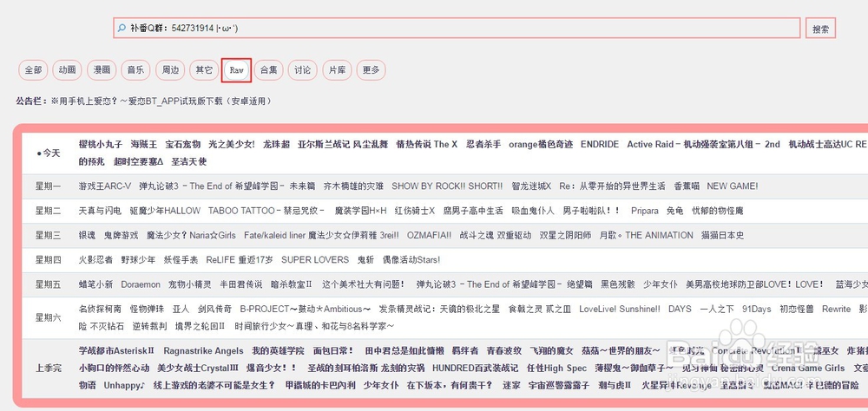868x411 pixels.
Task: Open 91Days link on Saturday row
Action: pyautogui.click(x=757, y=309)
